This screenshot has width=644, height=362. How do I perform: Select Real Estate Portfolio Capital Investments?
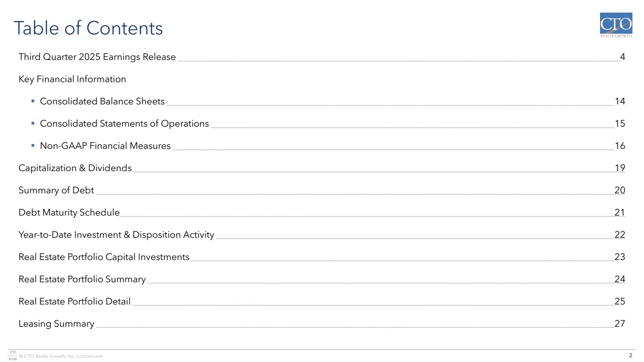click(x=104, y=257)
